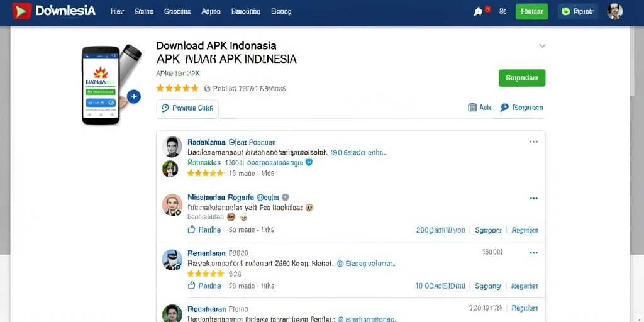Click the DownlesiA logo icon

(22, 11)
